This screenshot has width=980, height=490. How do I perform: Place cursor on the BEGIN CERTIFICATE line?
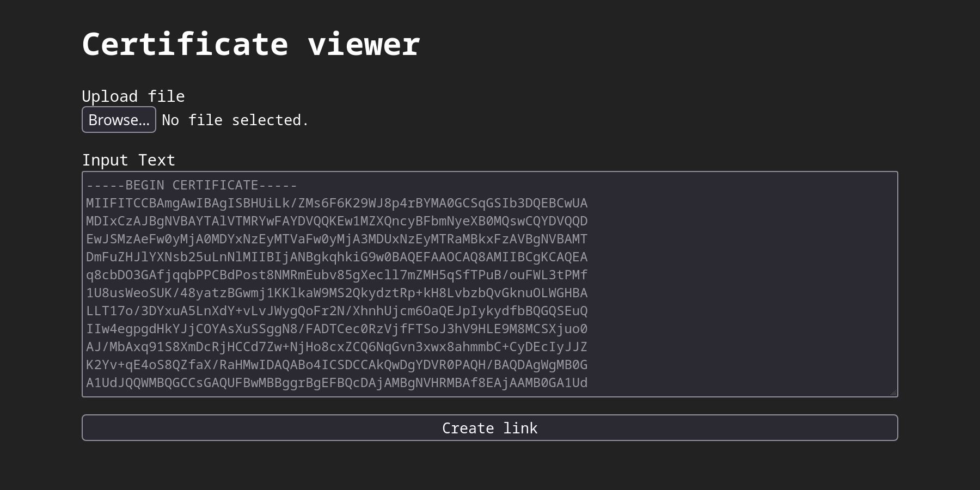point(192,185)
